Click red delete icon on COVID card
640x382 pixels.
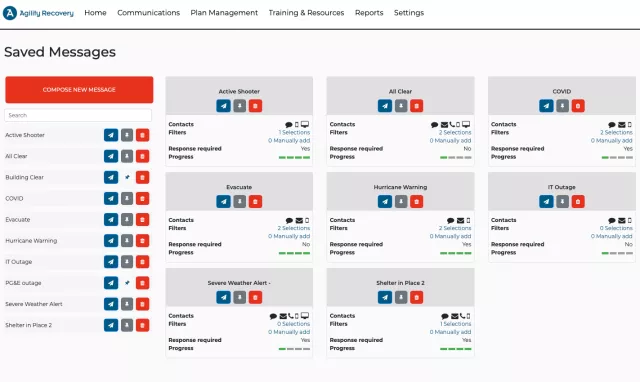coord(578,106)
